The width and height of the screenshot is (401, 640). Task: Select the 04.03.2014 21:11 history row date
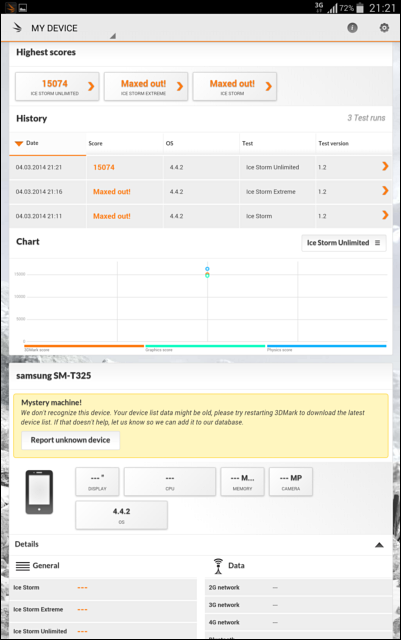[39, 216]
